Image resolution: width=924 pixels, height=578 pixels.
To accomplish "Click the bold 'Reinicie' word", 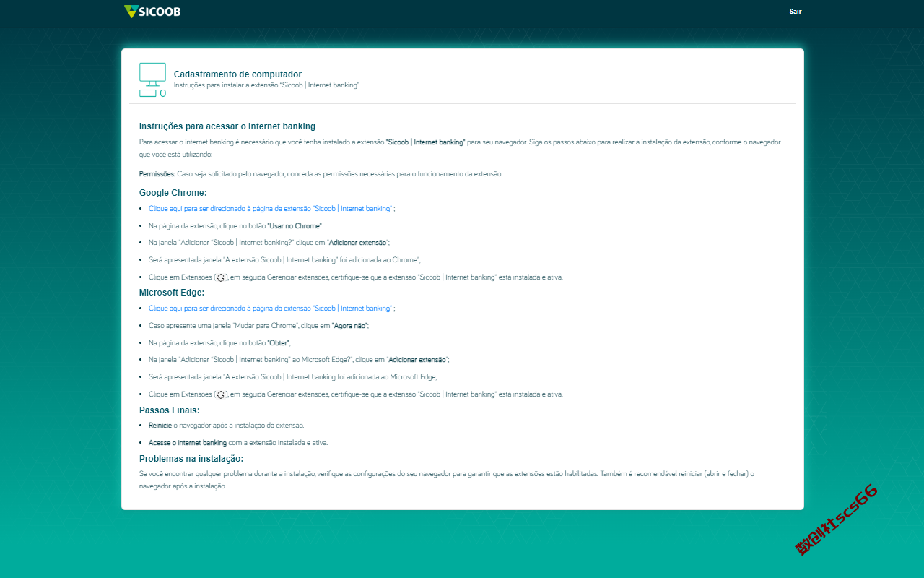I will (160, 426).
